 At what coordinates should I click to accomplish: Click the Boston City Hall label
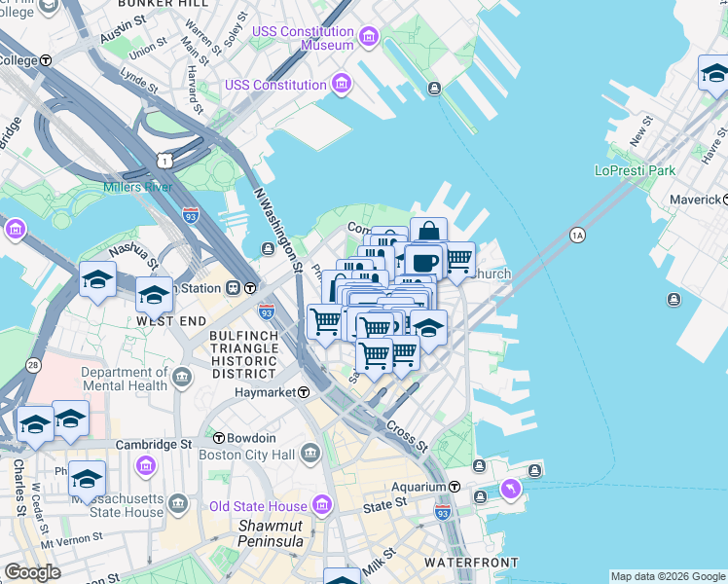coord(246,455)
